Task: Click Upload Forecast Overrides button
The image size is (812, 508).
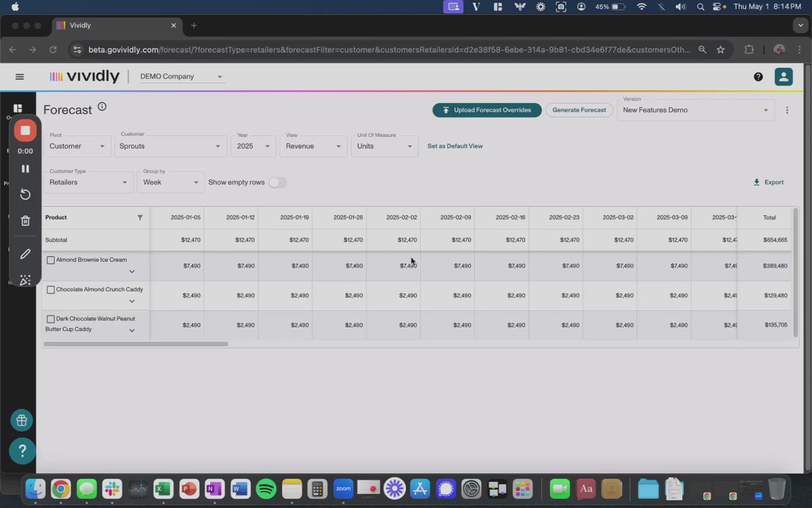Action: pyautogui.click(x=487, y=110)
